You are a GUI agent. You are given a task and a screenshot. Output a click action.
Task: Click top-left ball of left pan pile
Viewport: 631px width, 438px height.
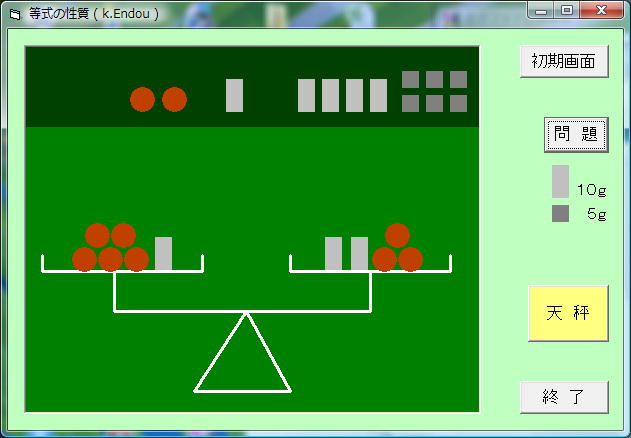click(97, 236)
